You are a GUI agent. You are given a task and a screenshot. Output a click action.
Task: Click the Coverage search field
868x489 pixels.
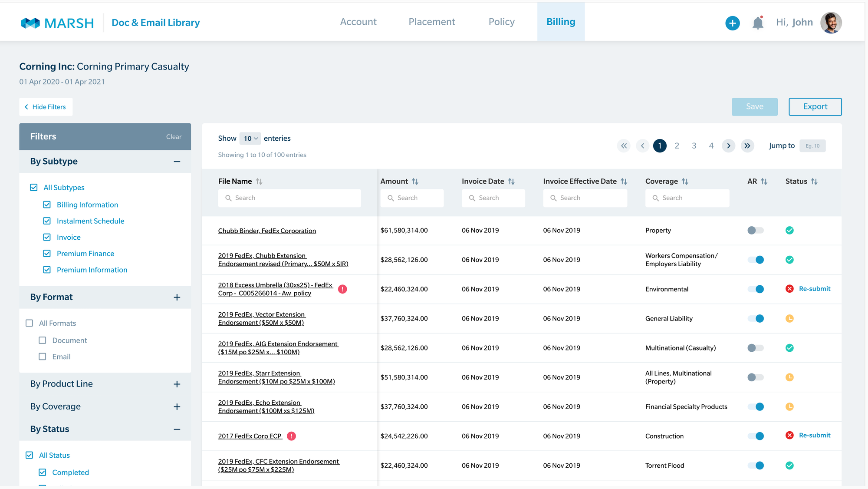pos(687,198)
